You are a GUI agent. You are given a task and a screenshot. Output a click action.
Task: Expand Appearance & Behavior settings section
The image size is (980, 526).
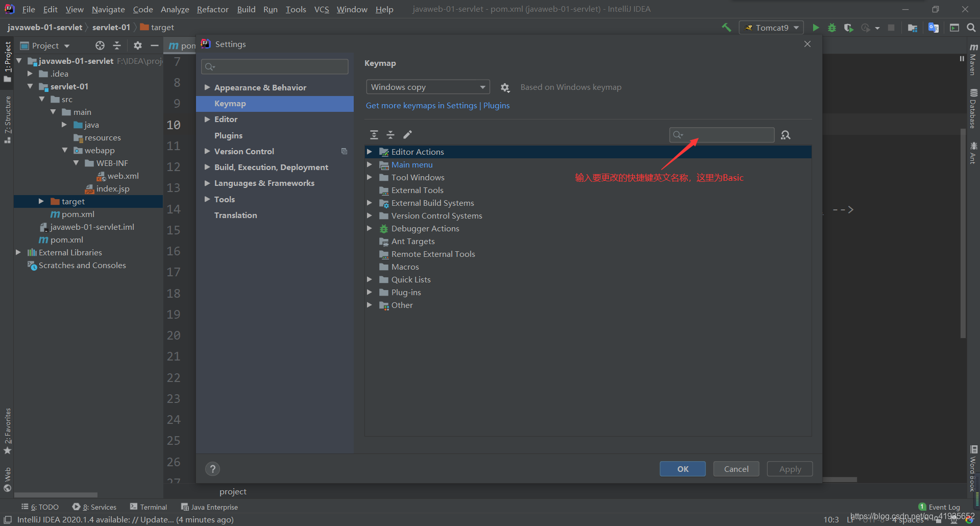pos(207,87)
